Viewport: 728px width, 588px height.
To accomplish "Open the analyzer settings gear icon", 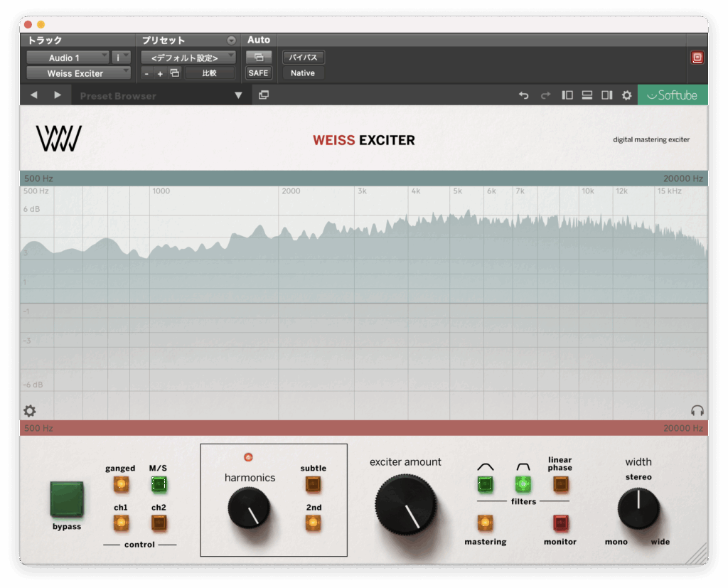I will tap(30, 410).
